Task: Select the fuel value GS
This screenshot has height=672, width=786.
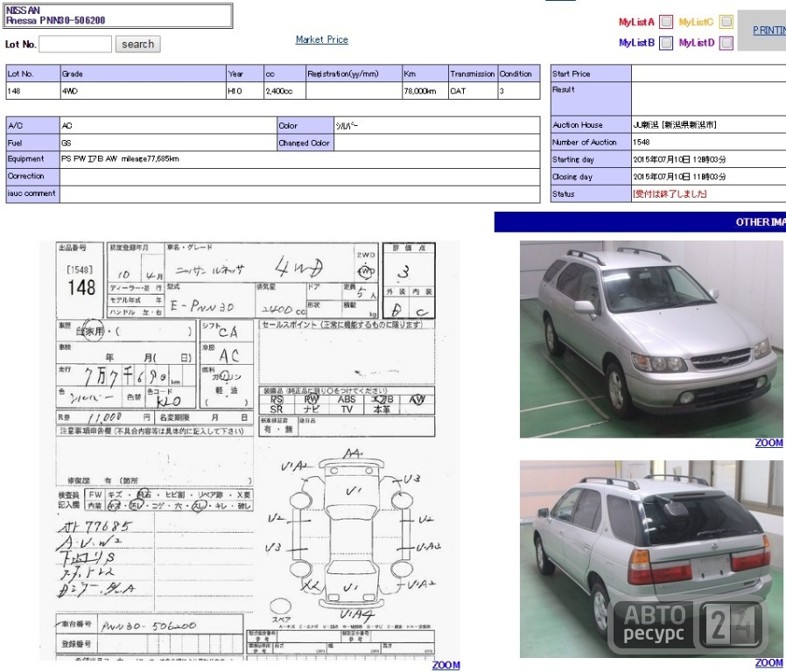Action: click(x=67, y=143)
